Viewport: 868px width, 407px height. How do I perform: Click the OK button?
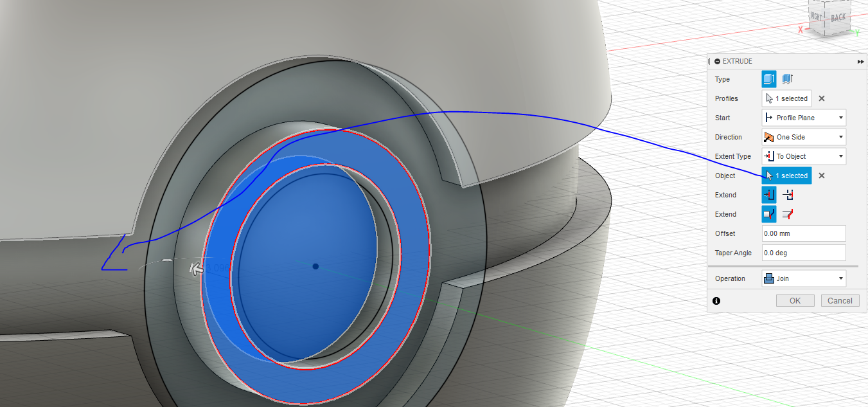click(795, 300)
